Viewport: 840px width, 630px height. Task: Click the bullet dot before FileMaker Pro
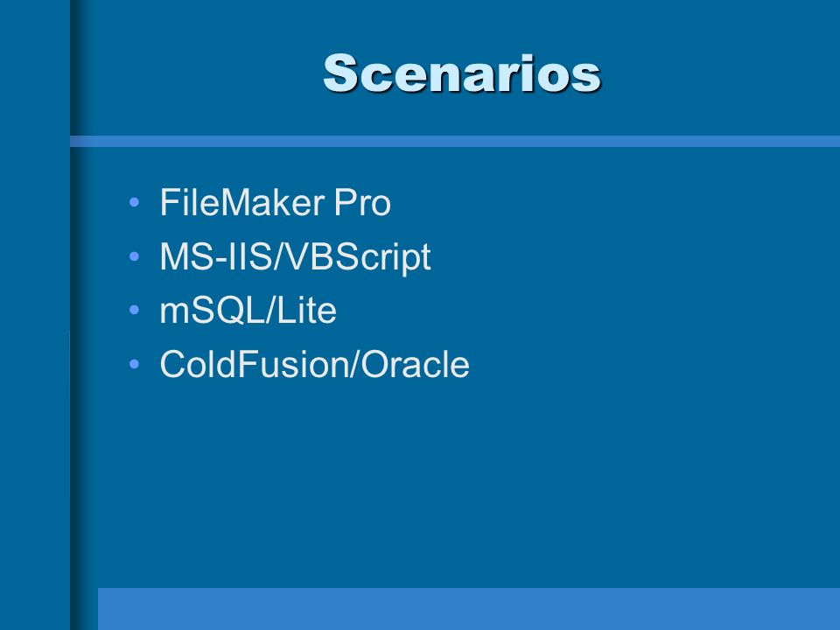tap(134, 202)
